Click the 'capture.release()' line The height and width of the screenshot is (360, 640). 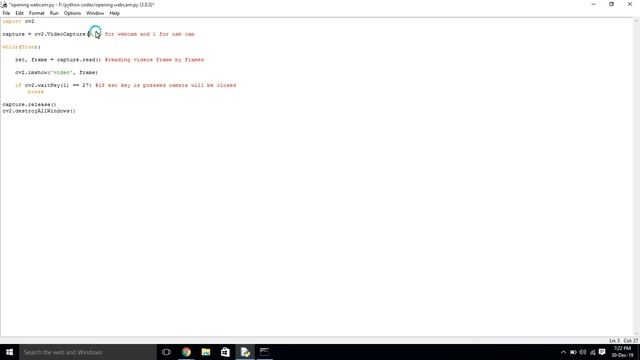pyautogui.click(x=29, y=104)
